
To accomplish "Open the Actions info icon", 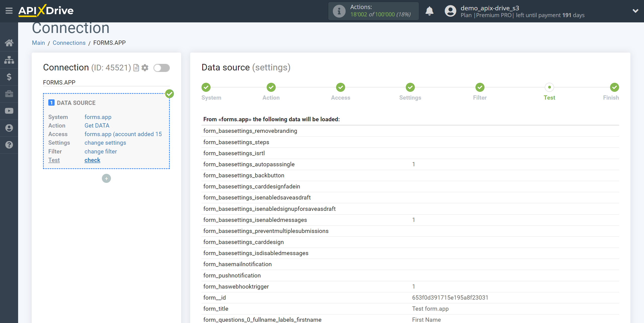I will click(339, 11).
